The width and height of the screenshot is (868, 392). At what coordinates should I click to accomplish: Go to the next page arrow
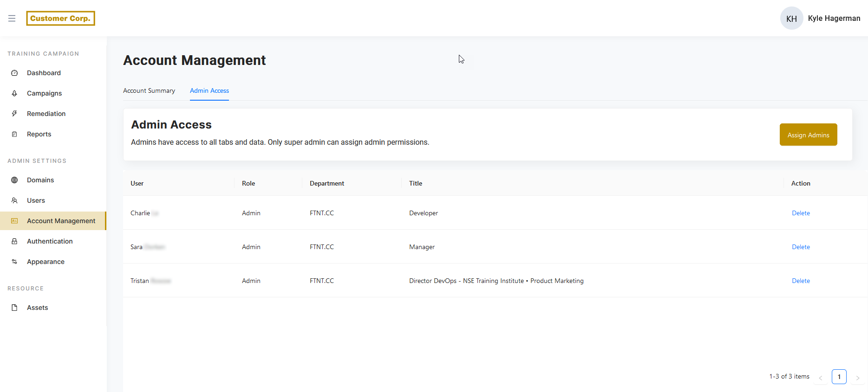pos(858,377)
